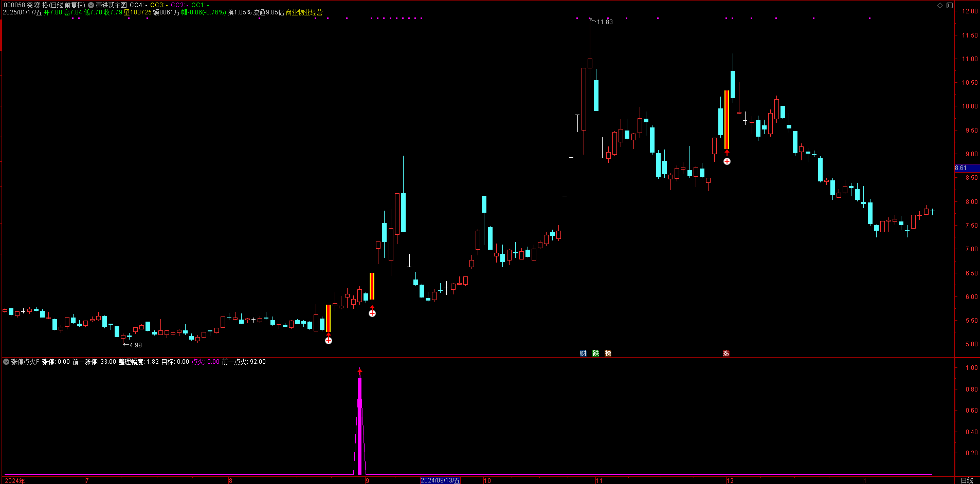Click the high price 高7.84
This screenshot has width=980, height=484.
click(73, 12)
